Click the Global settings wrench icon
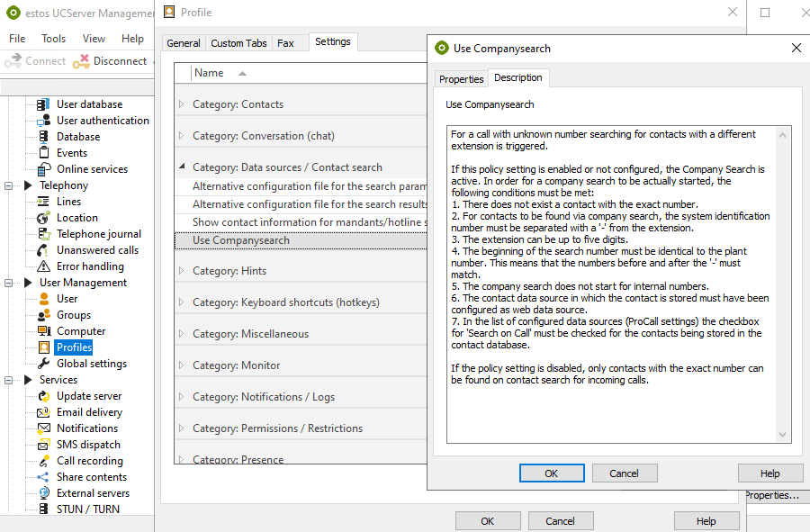The width and height of the screenshot is (810, 532). click(43, 364)
